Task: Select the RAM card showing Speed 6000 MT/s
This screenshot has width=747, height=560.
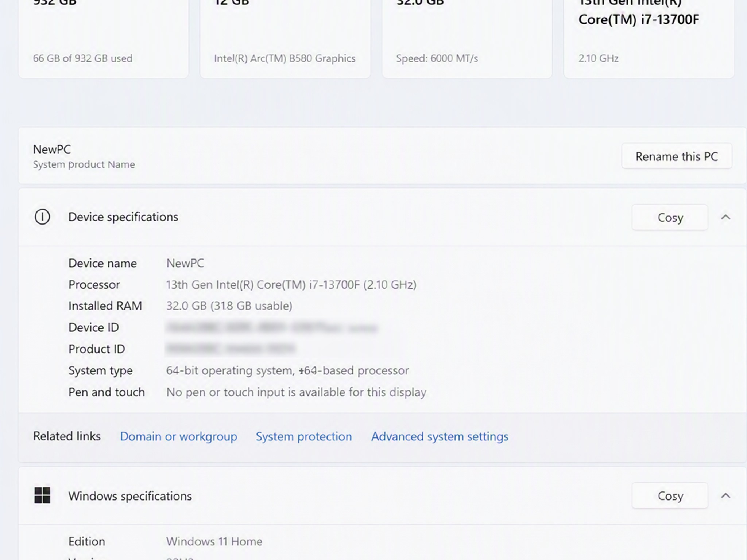Action: coord(467,39)
